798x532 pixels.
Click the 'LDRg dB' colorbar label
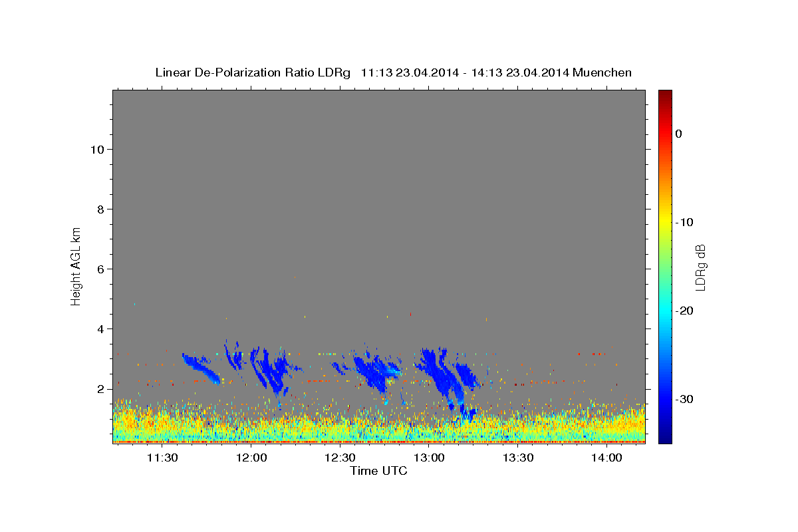coord(700,267)
